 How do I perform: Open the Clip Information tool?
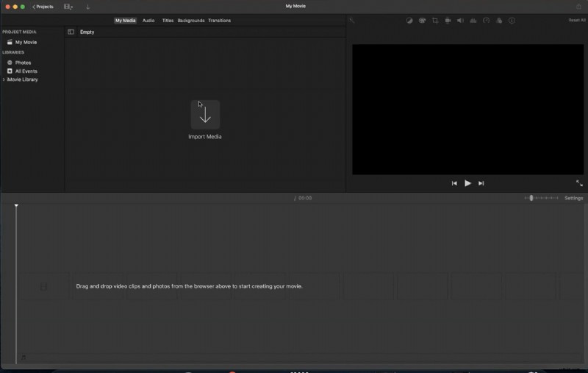512,21
